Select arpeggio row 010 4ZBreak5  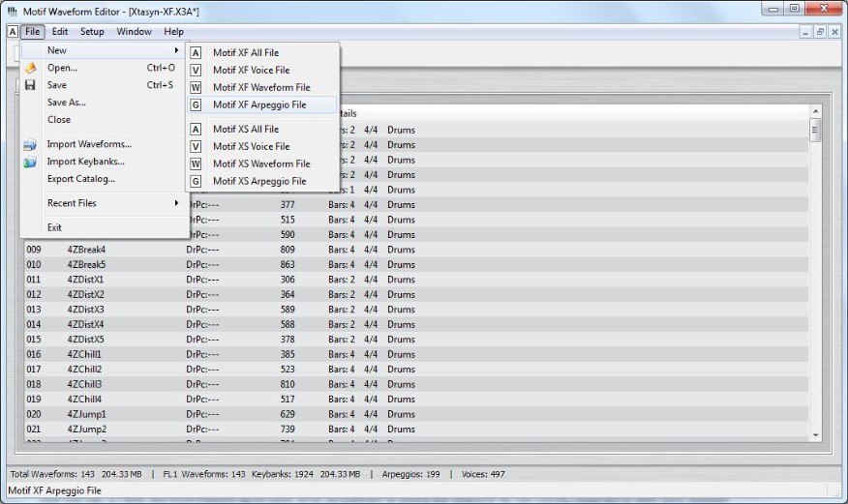(x=416, y=265)
